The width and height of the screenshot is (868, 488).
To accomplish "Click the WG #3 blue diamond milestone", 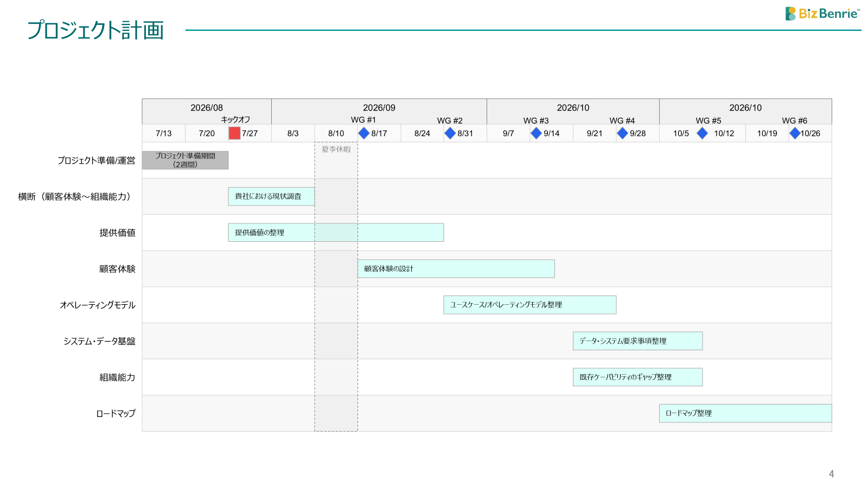I will pos(536,133).
